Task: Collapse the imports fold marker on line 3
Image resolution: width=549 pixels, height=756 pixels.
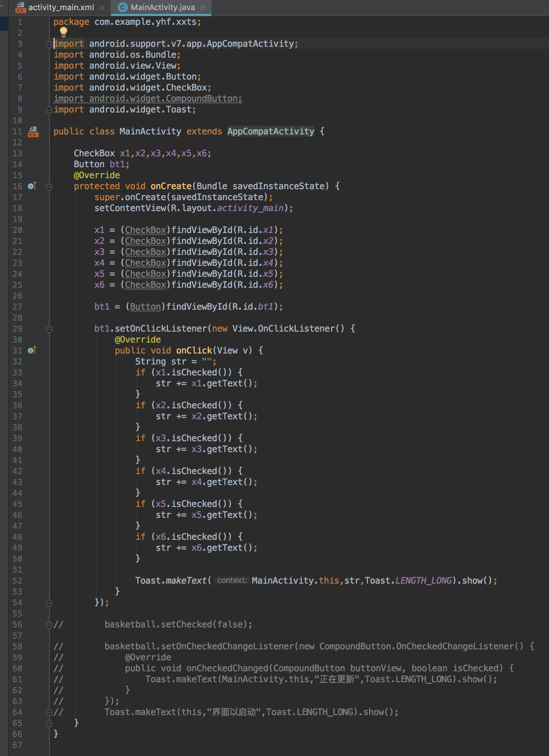Action: tap(49, 44)
